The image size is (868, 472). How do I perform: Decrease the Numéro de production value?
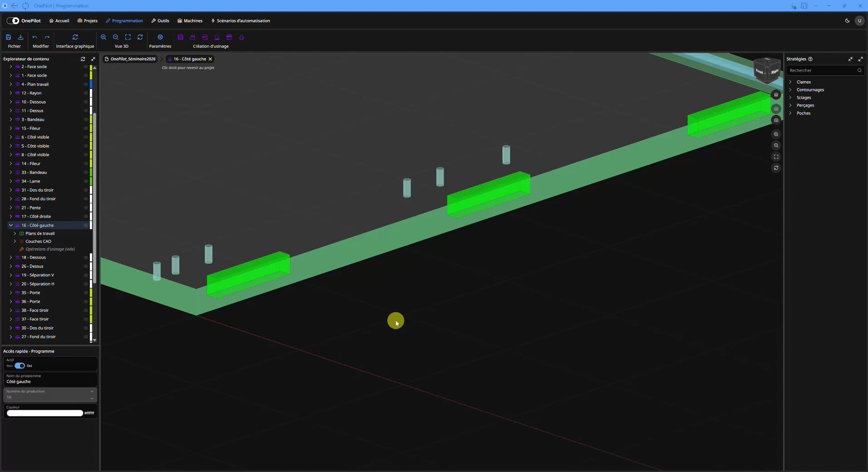tap(92, 398)
